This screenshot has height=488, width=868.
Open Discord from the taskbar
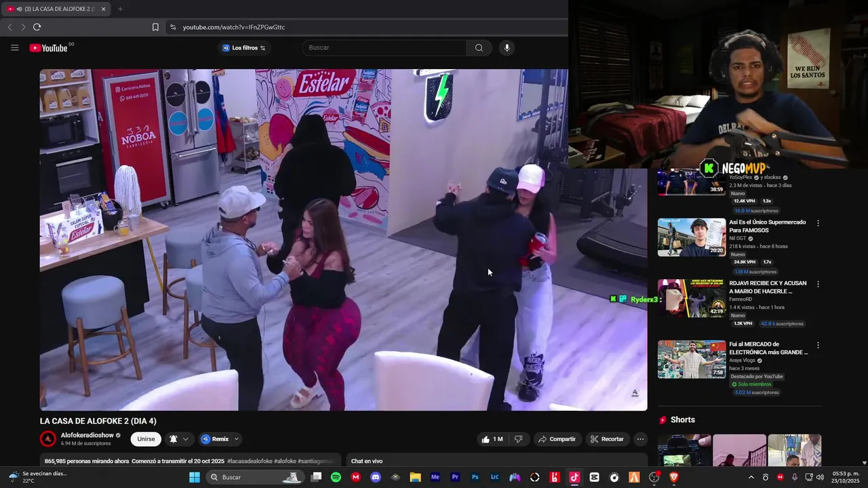376,477
